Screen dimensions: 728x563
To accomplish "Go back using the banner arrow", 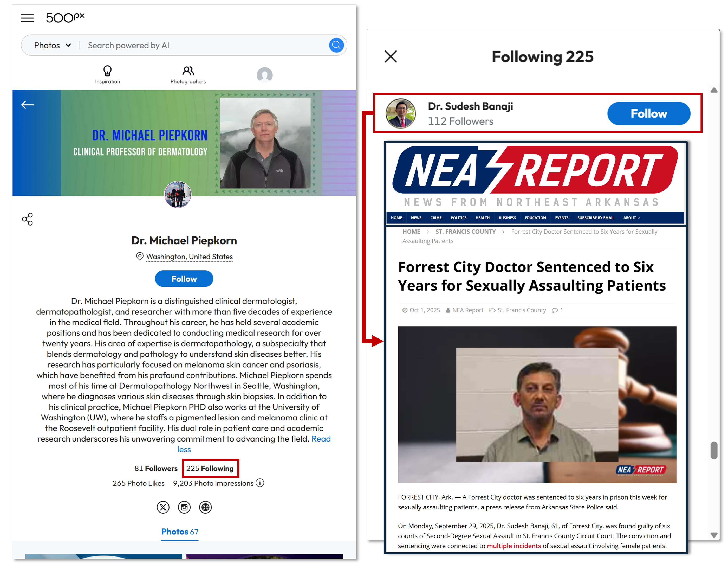I will coord(27,105).
